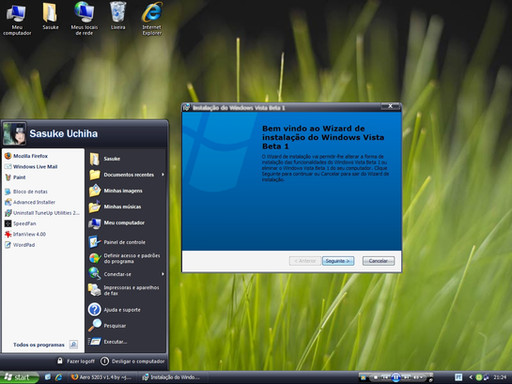This screenshot has height=384, width=512.
Task: Click the Painel de controle icon
Action: pos(95,242)
